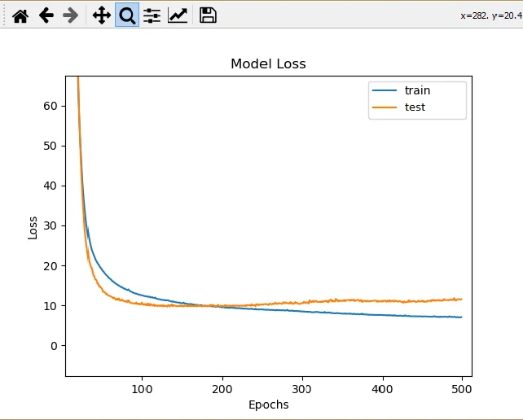Image resolution: width=523 pixels, height=420 pixels.
Task: Click the 500 tick label on the Epochs axis
Action: tap(462, 389)
